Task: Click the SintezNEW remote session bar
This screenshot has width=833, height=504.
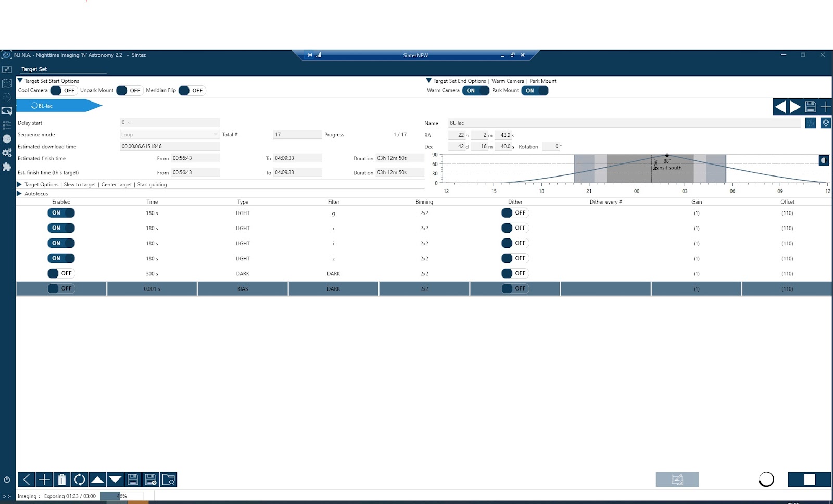Action: 415,55
